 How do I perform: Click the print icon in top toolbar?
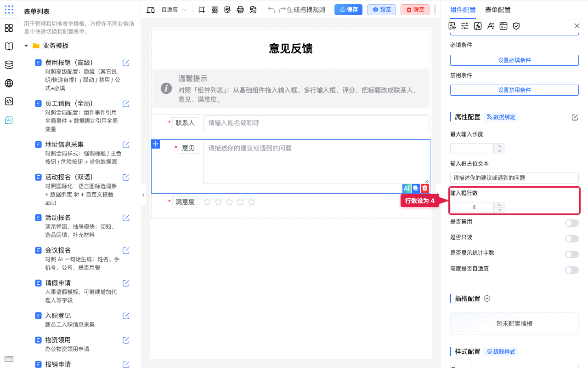(240, 10)
